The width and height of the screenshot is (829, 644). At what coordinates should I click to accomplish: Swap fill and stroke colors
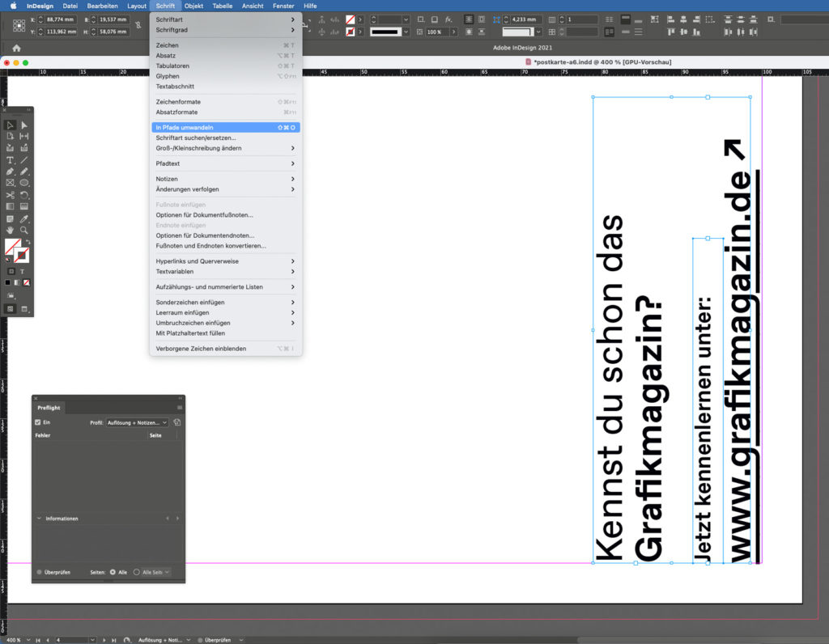tap(28, 242)
